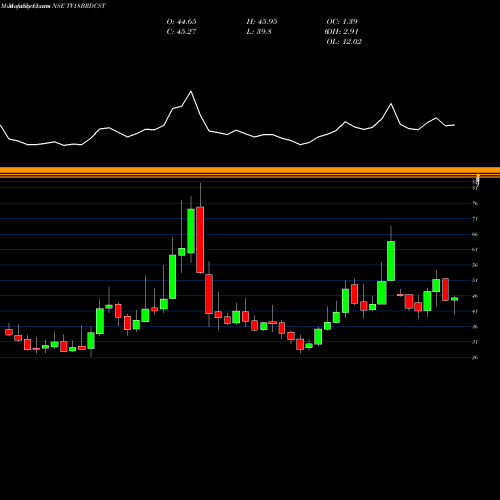This screenshot has height=500, width=500.
Task: Click the price axis label '41'
Action: point(475,311)
